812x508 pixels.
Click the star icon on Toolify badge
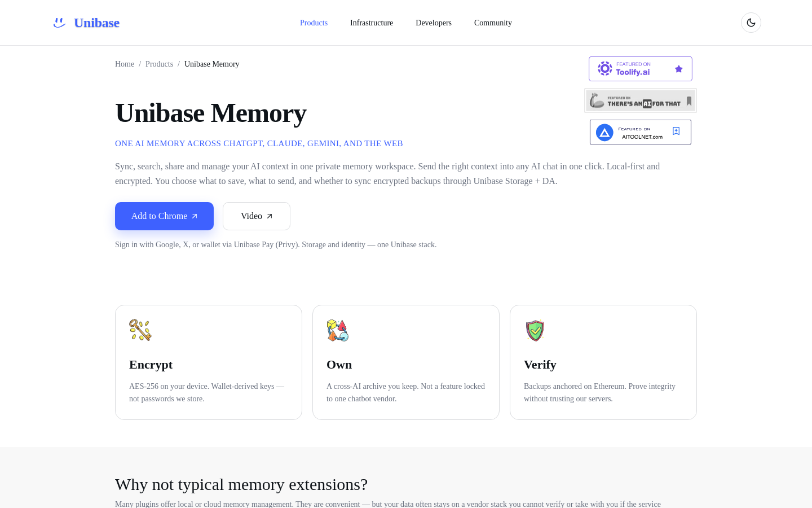[679, 69]
